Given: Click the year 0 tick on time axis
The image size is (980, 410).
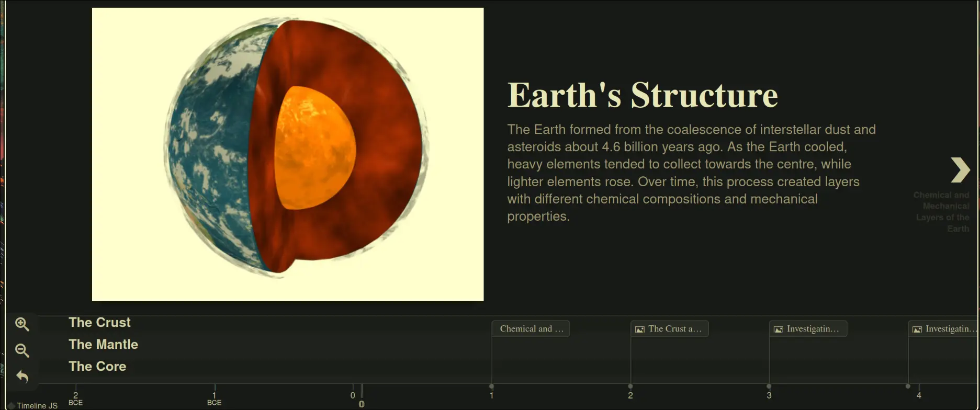Looking at the screenshot, I should coord(353,395).
